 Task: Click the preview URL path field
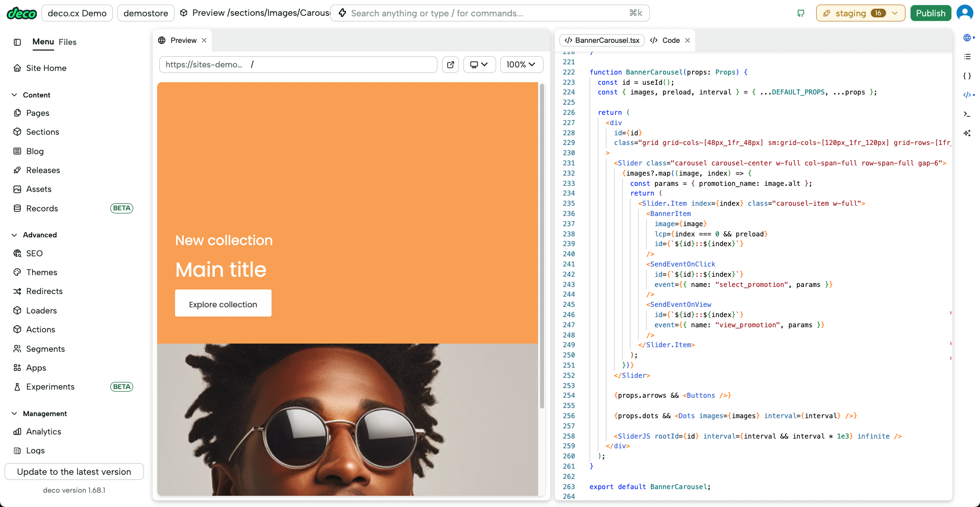click(298, 64)
